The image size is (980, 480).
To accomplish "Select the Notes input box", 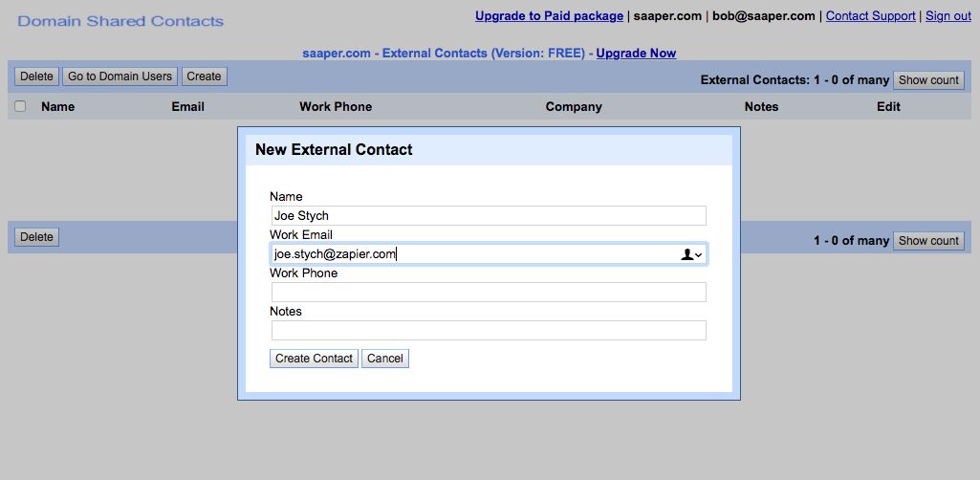I will tap(489, 331).
